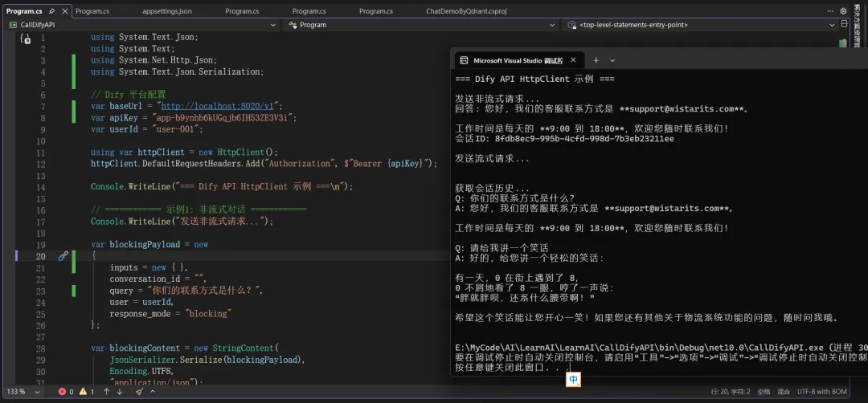This screenshot has height=403, width=868.
Task: Click the "blocking" response_mode value
Action: (x=207, y=313)
